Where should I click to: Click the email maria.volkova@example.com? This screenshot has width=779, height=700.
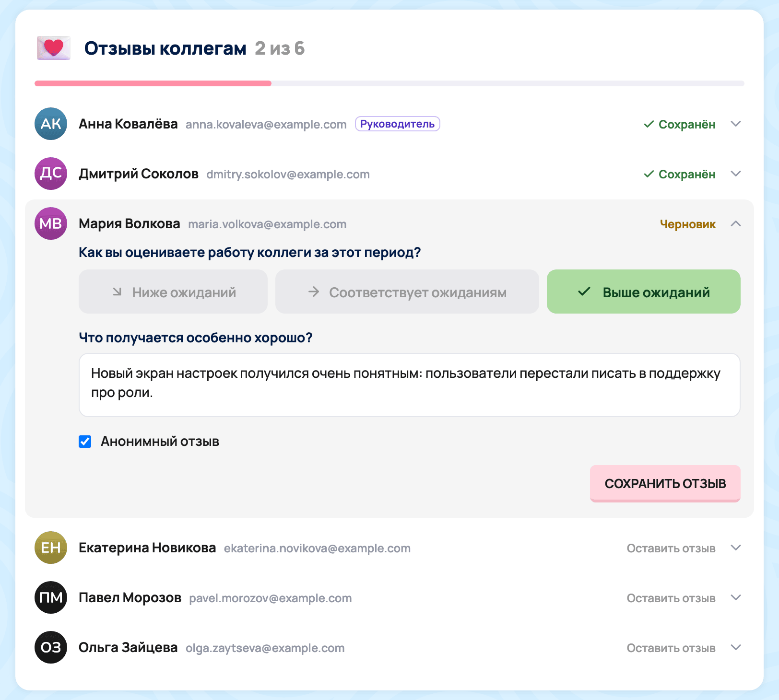pos(267,224)
